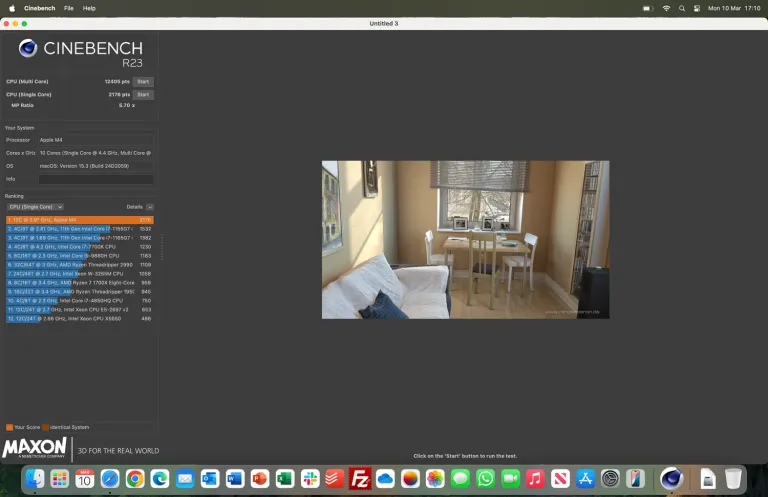Click the Cinebench icon in the dock
The height and width of the screenshot is (497, 768).
click(671, 479)
